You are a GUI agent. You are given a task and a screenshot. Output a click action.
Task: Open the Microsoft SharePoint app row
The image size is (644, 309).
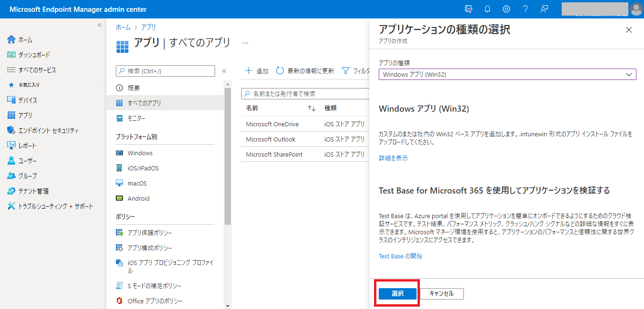point(305,154)
